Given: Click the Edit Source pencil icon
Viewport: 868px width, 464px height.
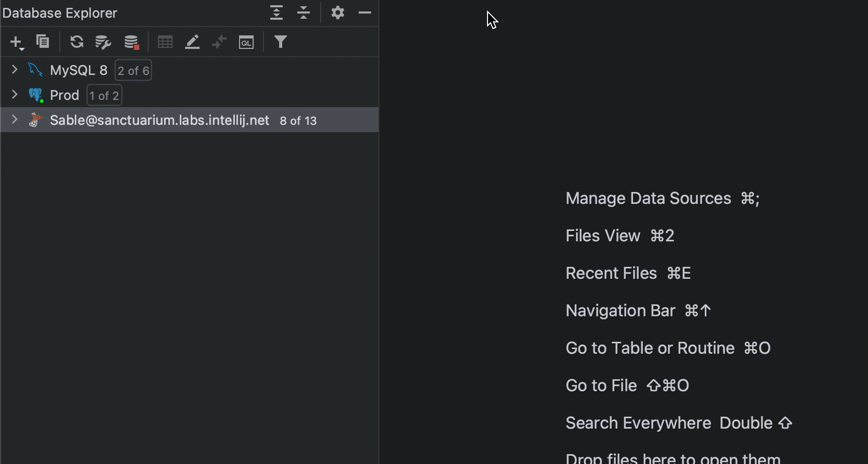Looking at the screenshot, I should [192, 42].
